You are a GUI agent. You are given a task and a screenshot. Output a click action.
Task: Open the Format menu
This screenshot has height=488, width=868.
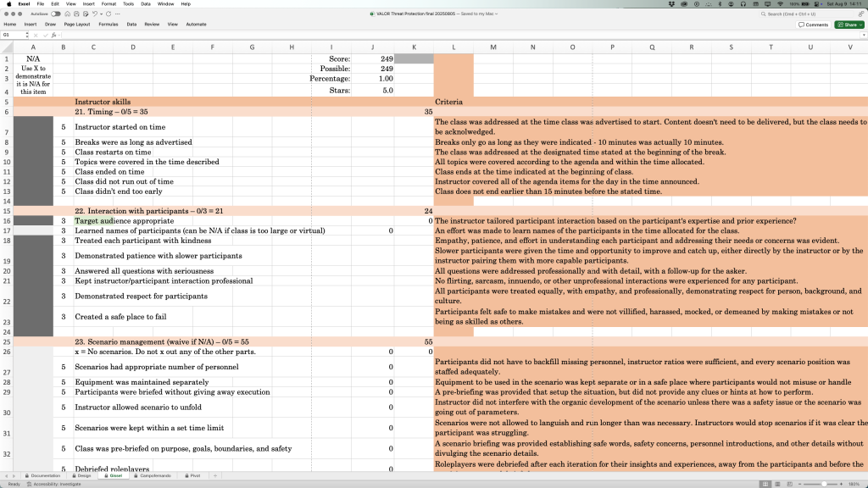[x=108, y=4]
